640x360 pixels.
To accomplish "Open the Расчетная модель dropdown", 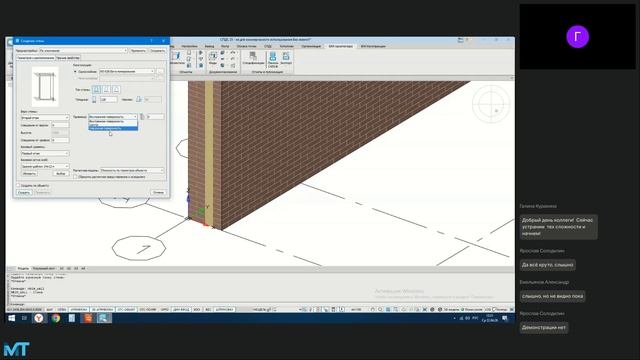I will pos(132,170).
